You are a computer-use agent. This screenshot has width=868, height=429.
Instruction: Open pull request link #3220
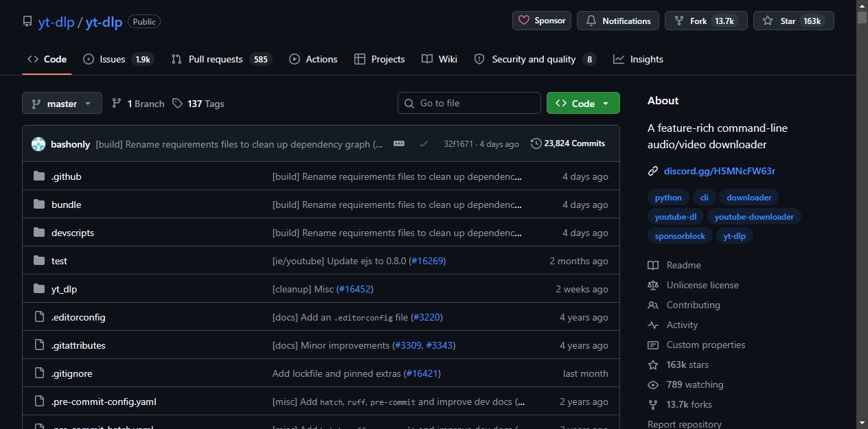(x=426, y=317)
